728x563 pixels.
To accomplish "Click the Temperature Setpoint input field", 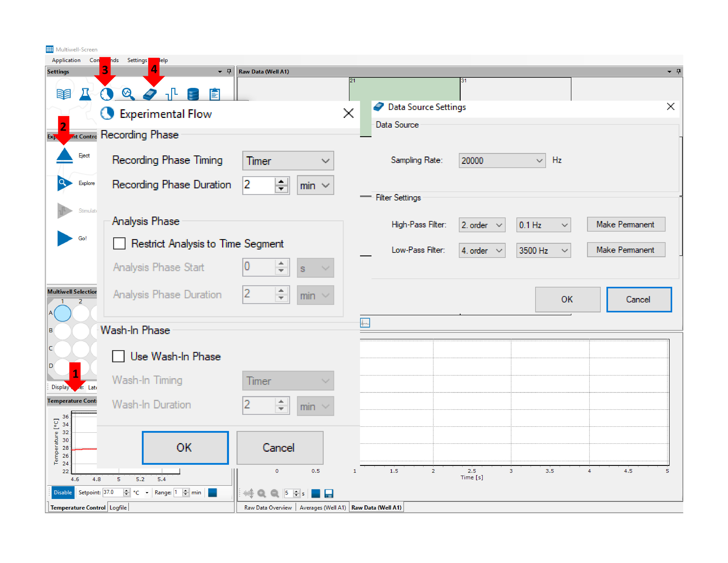I will pos(112,492).
